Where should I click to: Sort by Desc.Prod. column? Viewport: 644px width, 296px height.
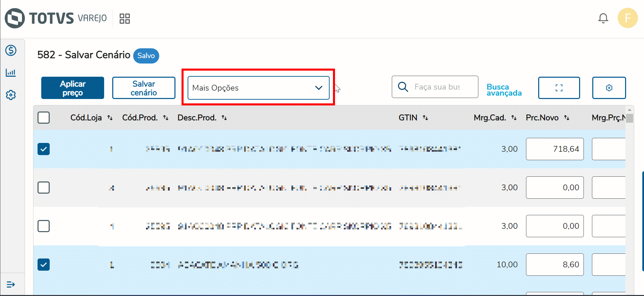[x=224, y=118]
